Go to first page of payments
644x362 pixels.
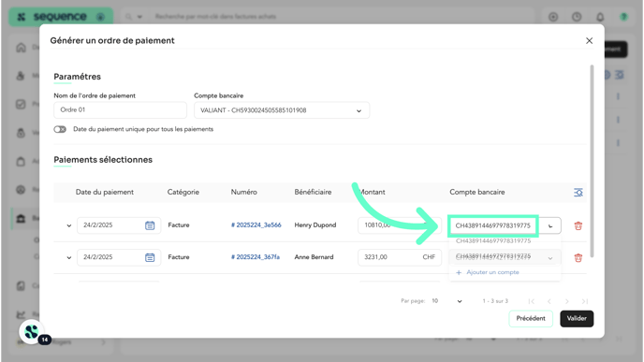531,301
